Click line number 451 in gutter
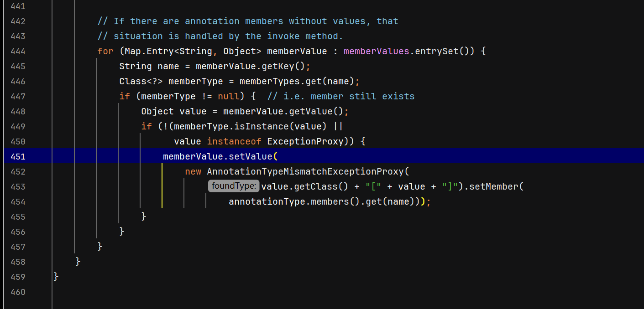This screenshot has width=644, height=309. click(17, 156)
